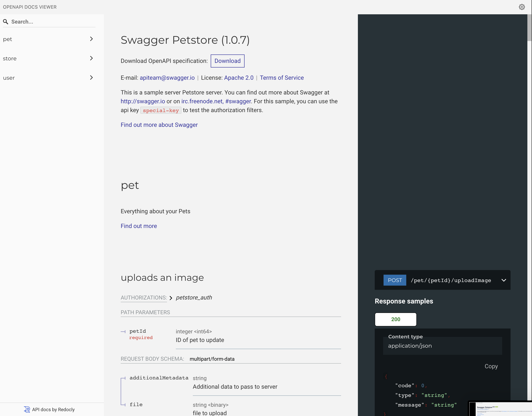Image resolution: width=532 pixels, height=416 pixels.
Task: Expand the pet sidebar chevron
Action: tap(91, 39)
